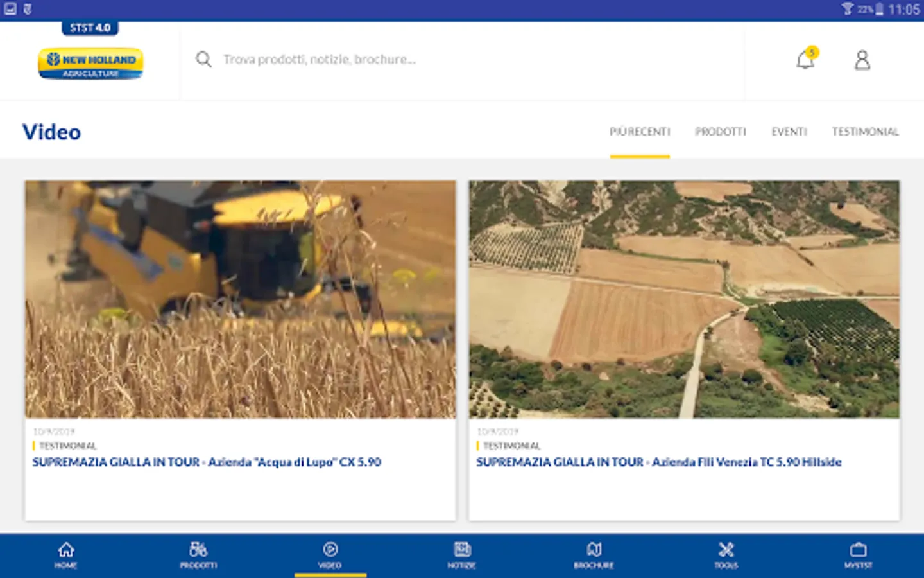Click the date under the Acqua di Lupo video
The height and width of the screenshot is (578, 924).
coord(54,432)
